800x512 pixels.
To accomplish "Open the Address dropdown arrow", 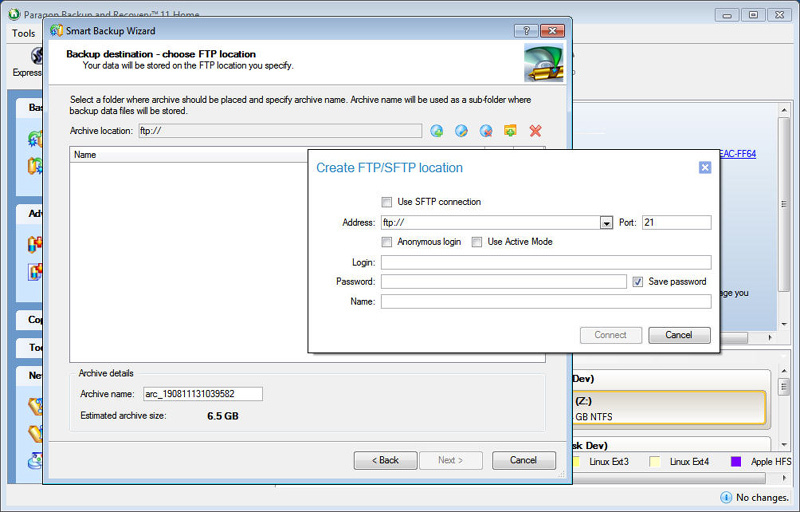I will pyautogui.click(x=606, y=223).
